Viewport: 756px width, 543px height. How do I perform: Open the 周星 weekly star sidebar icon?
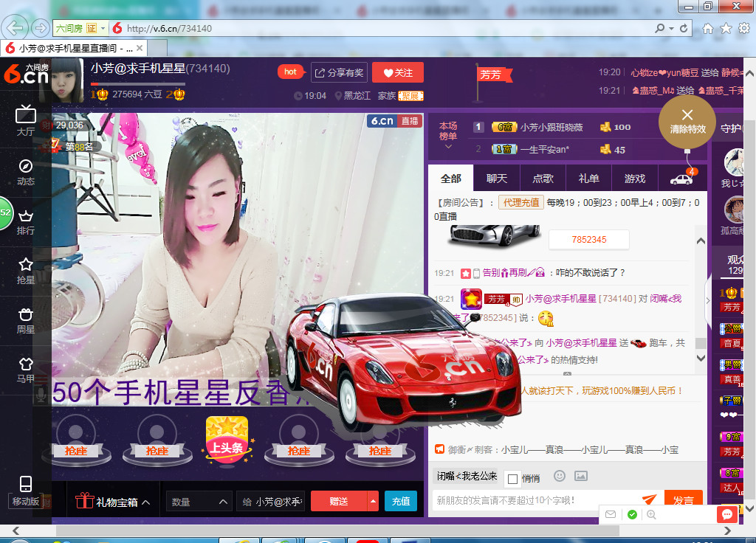[26, 321]
